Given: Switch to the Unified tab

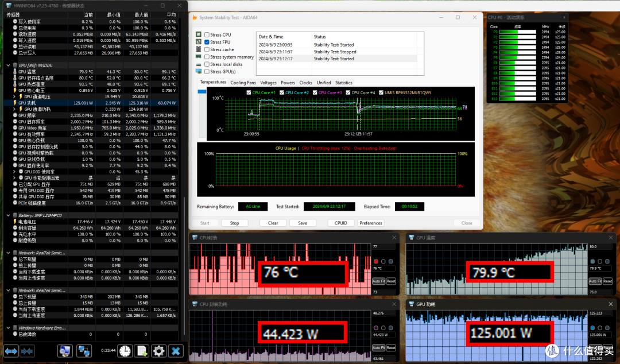Looking at the screenshot, I should (x=324, y=83).
